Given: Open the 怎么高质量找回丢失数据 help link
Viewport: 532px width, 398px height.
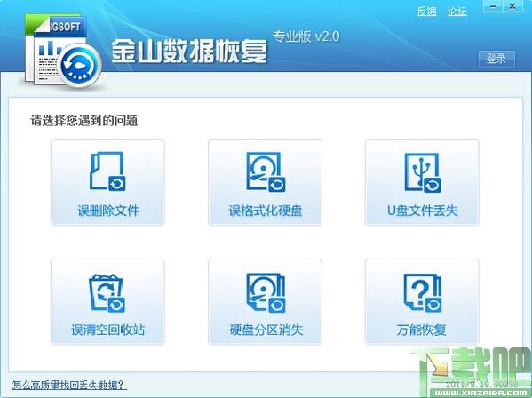Looking at the screenshot, I should click(x=69, y=385).
